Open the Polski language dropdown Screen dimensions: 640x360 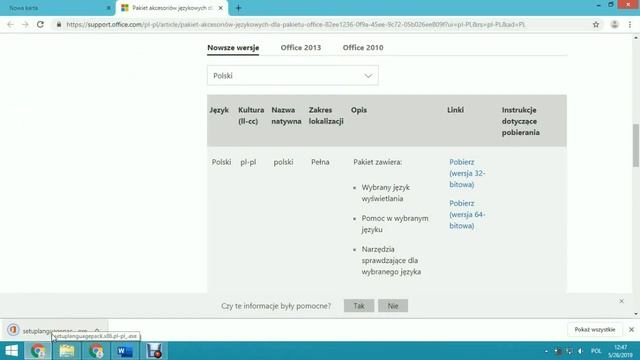(x=293, y=76)
